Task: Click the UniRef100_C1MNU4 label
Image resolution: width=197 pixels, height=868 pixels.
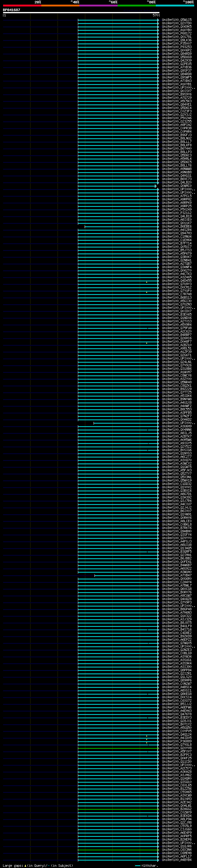Action: coord(176,237)
